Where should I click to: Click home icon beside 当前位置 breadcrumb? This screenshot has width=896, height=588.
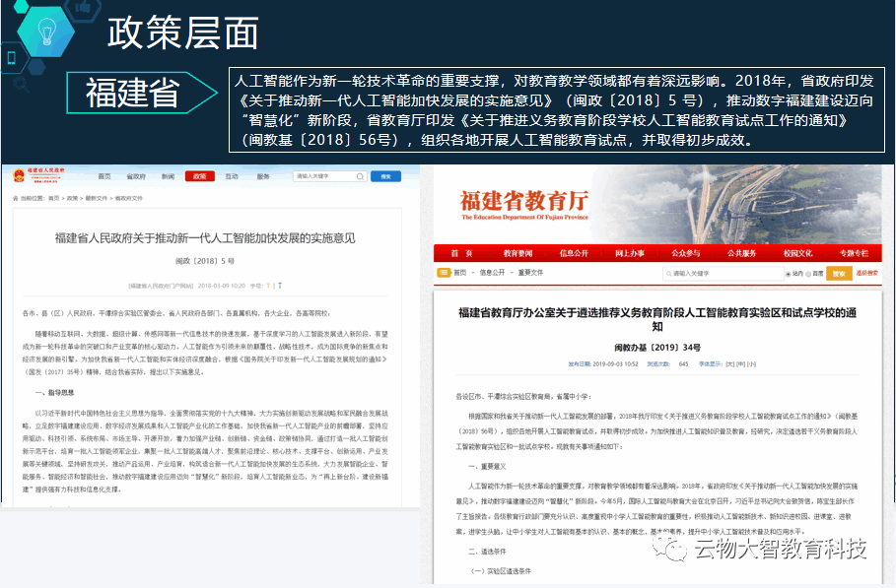point(17,198)
